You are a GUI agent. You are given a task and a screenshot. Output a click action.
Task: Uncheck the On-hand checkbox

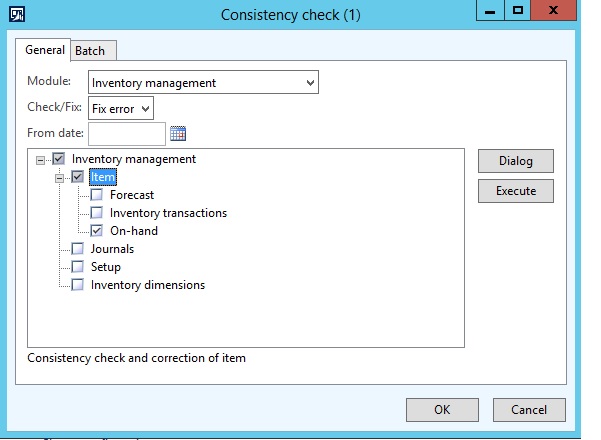point(97,231)
